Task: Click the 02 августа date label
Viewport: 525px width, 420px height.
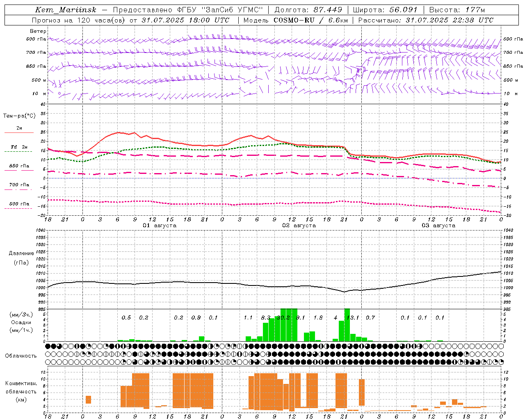Action: pyautogui.click(x=299, y=226)
